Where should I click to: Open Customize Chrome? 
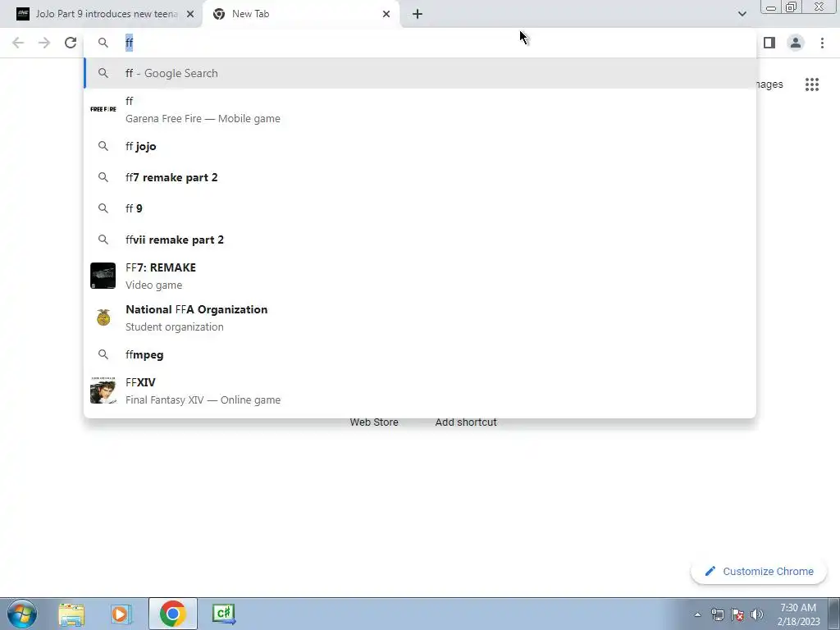[x=759, y=572]
